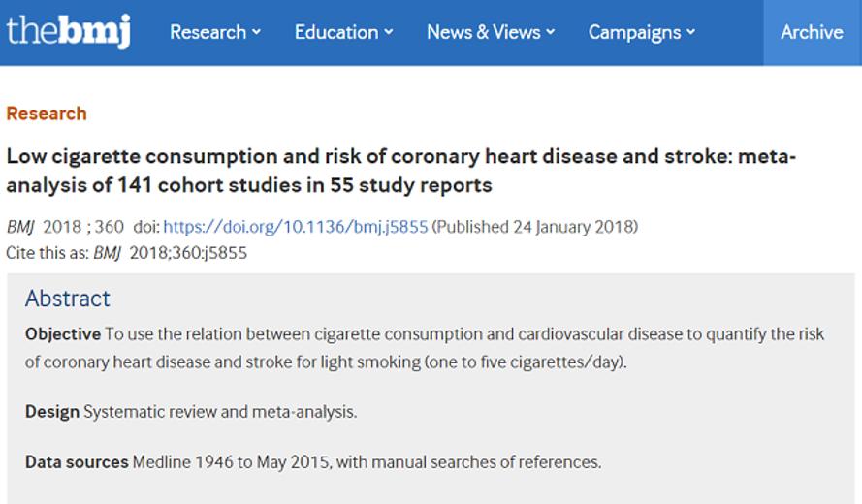
Task: Click the bold Objective label
Action: click(63, 334)
